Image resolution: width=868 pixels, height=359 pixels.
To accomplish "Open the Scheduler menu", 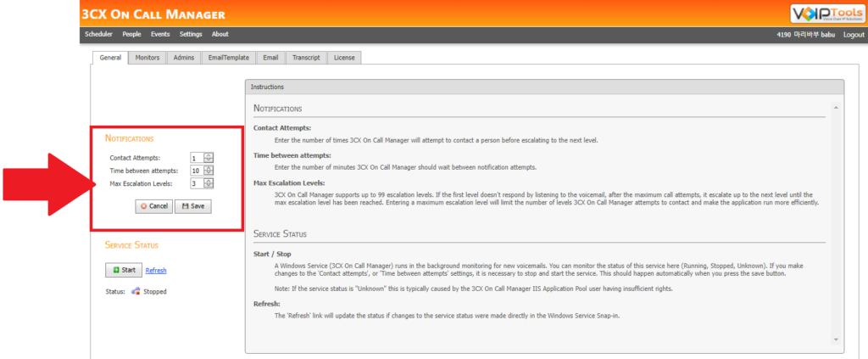I will [98, 34].
